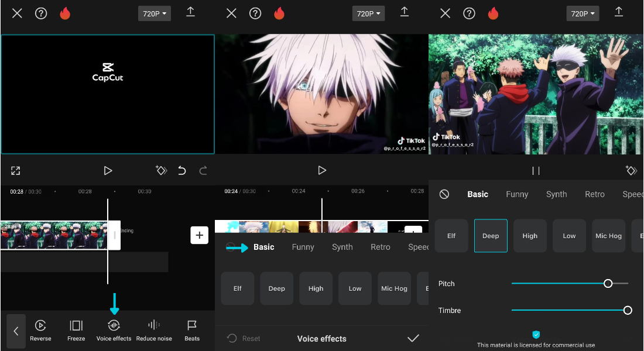The width and height of the screenshot is (644, 351).
Task: Switch to Basic tab in middle panel
Action: tap(263, 247)
